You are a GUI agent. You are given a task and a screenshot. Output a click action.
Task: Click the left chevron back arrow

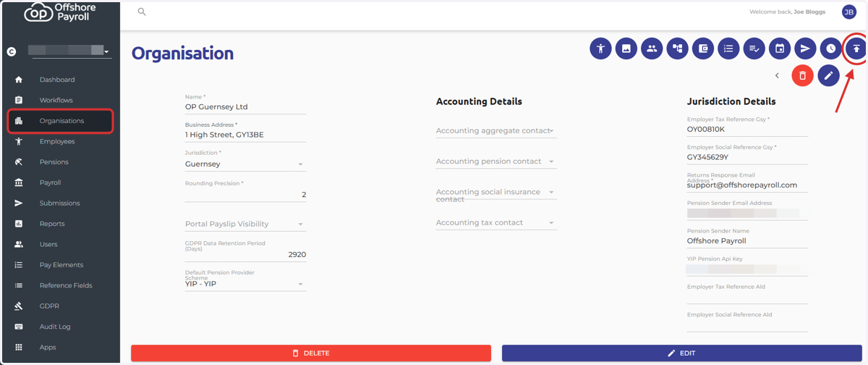click(x=777, y=75)
